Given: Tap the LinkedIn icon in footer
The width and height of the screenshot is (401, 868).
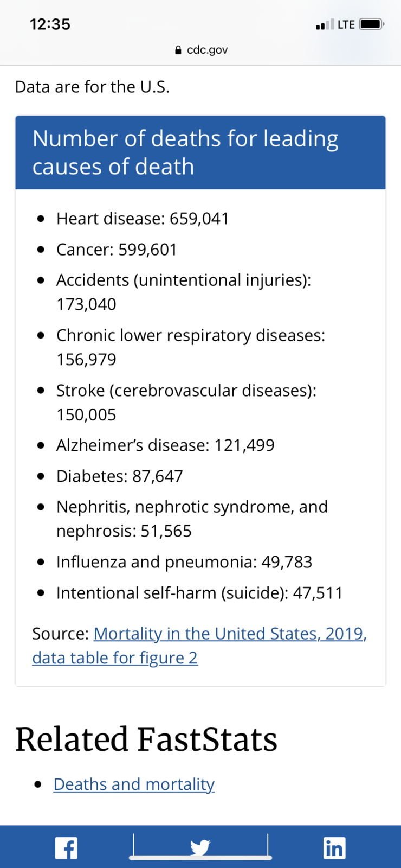Looking at the screenshot, I should coord(334,848).
